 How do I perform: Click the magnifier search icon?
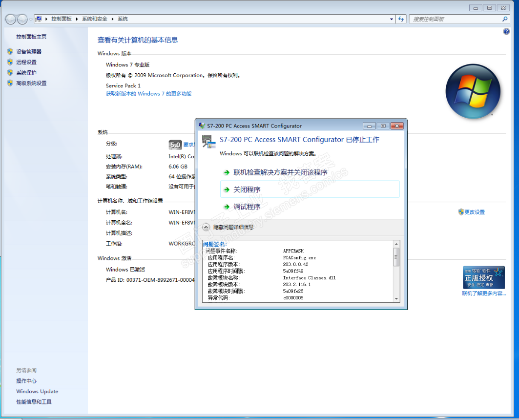pos(505,19)
